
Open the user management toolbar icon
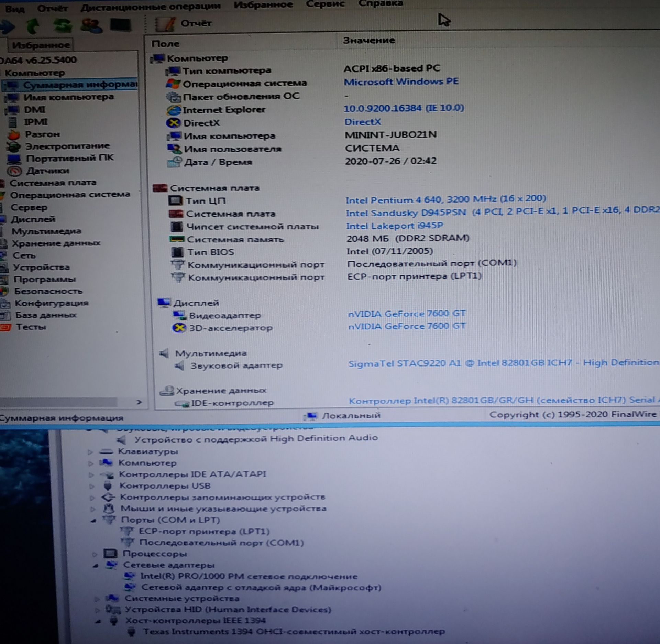(x=91, y=25)
